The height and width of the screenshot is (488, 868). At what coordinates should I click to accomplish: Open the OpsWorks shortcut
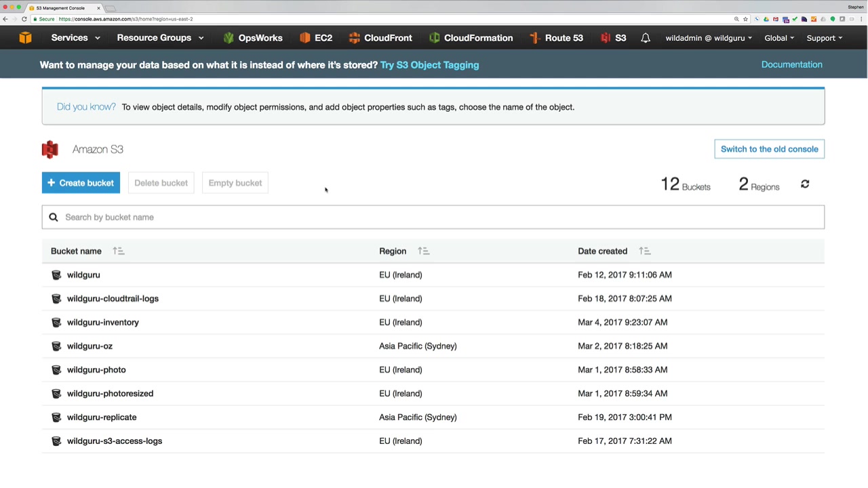click(x=252, y=38)
